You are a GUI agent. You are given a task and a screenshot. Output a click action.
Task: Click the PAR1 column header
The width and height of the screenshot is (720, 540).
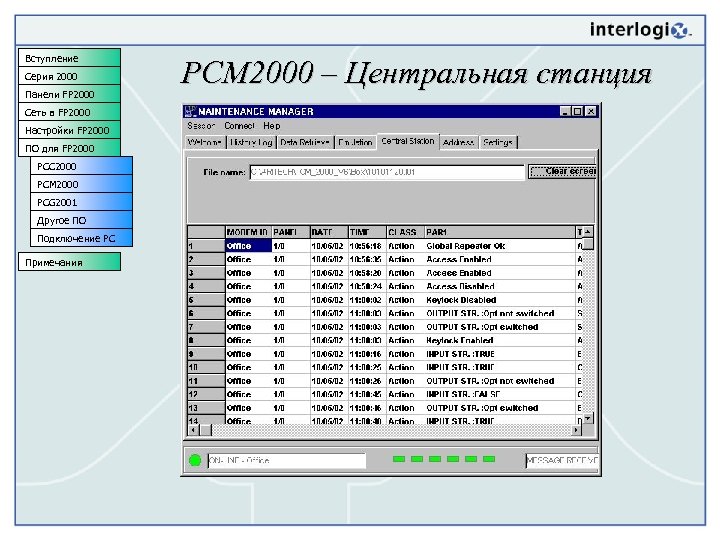click(x=500, y=232)
